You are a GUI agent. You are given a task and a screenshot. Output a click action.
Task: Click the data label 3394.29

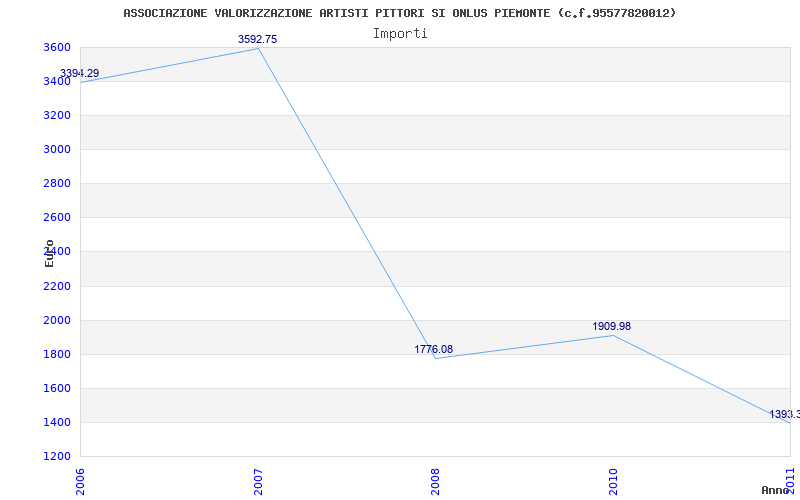click(79, 73)
